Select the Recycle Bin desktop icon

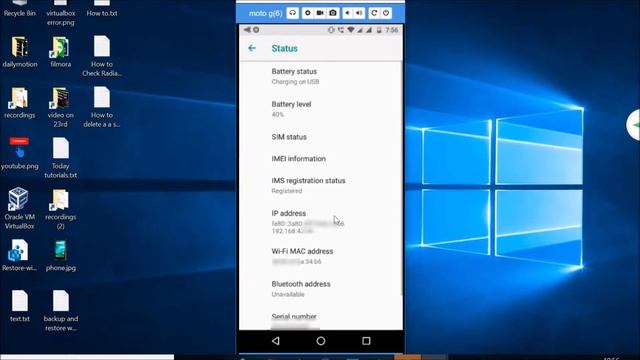point(20,9)
